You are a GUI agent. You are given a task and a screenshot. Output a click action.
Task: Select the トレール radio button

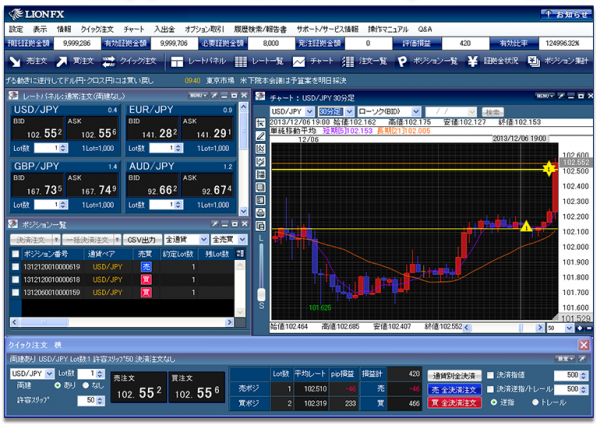535,402
